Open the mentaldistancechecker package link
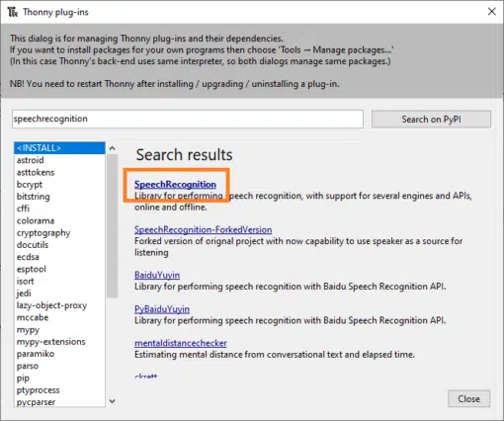 (x=181, y=343)
